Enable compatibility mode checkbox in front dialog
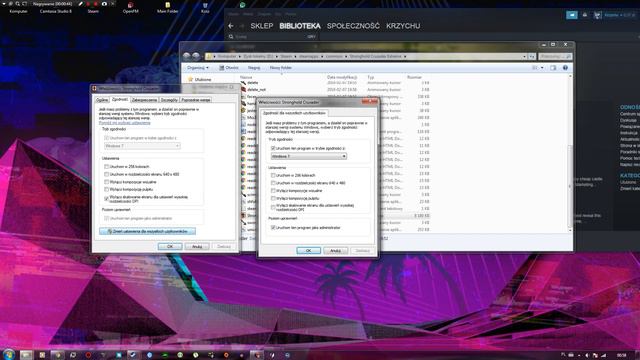 pyautogui.click(x=273, y=149)
